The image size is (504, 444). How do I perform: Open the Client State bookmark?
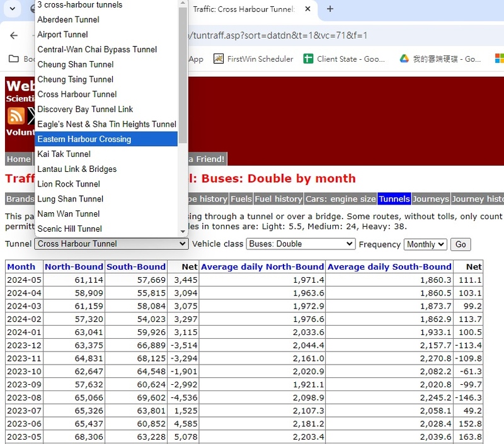(344, 59)
